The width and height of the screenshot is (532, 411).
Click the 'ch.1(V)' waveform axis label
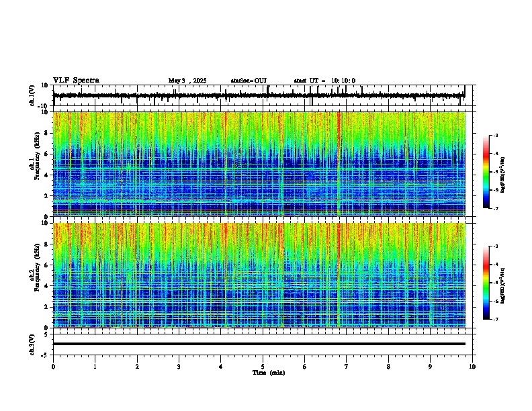coord(32,95)
